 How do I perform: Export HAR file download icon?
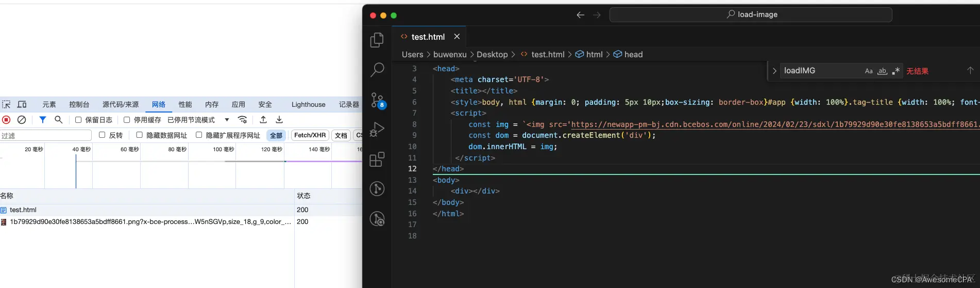tap(279, 120)
